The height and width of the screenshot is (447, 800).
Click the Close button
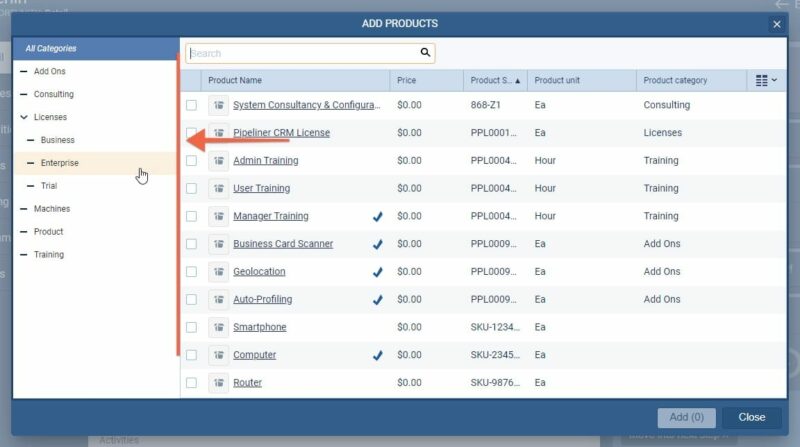click(752, 417)
